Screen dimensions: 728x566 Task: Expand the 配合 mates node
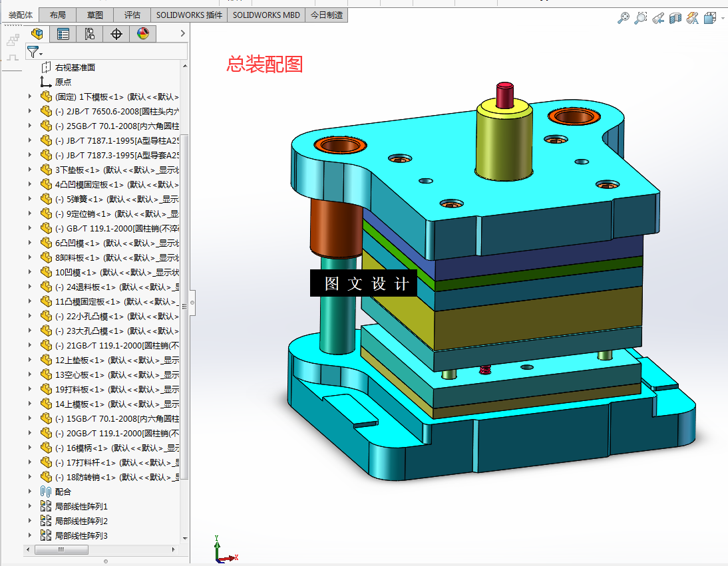30,492
